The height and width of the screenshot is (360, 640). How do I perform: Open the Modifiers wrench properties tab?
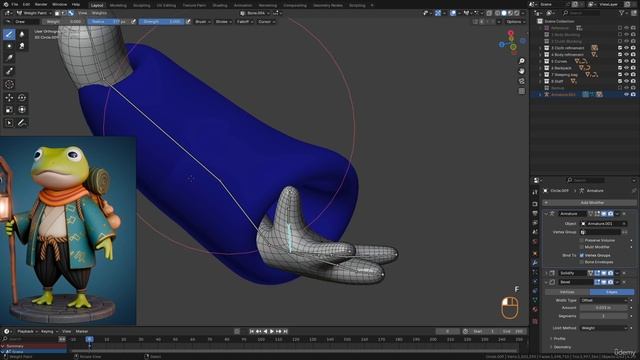[535, 263]
